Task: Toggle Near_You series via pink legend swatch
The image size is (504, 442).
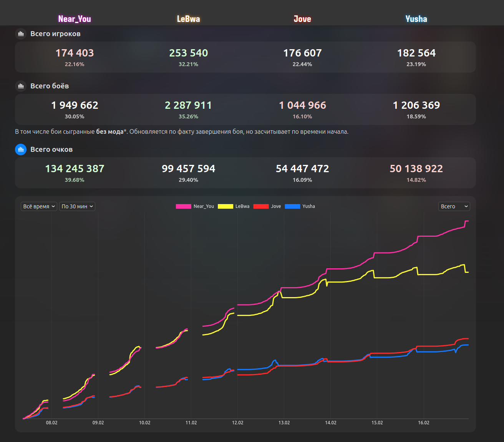Action: pyautogui.click(x=183, y=206)
